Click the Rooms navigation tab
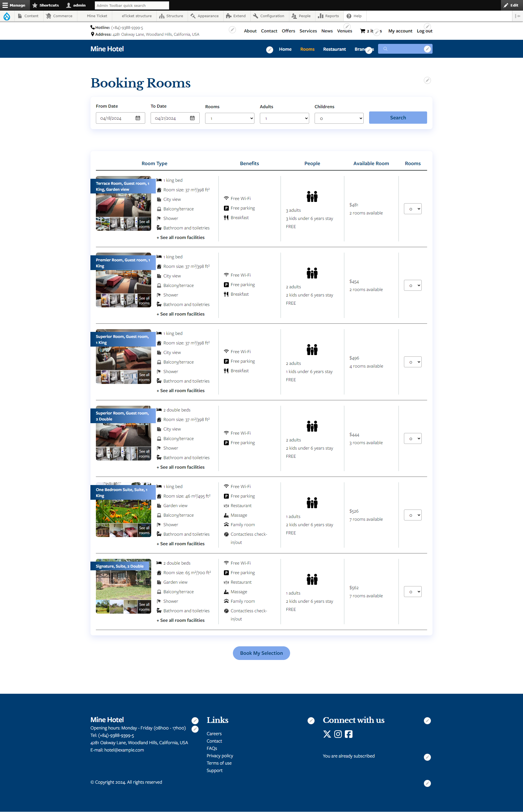 click(x=306, y=49)
